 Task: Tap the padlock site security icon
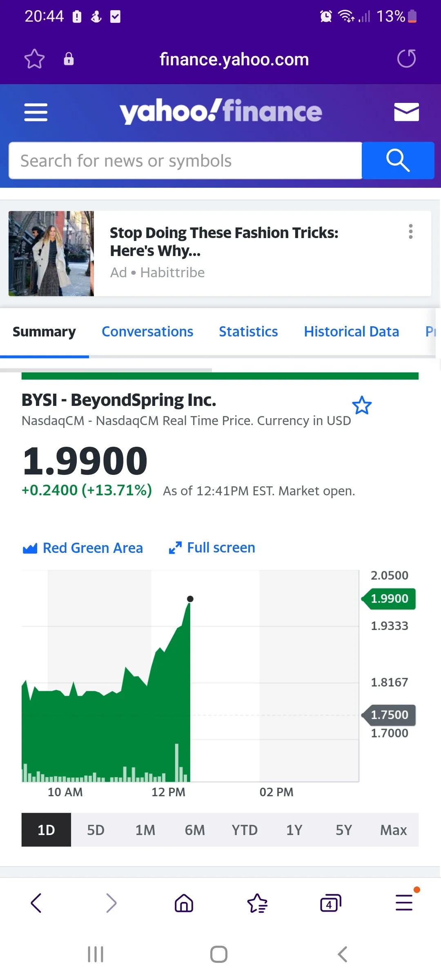pyautogui.click(x=69, y=59)
